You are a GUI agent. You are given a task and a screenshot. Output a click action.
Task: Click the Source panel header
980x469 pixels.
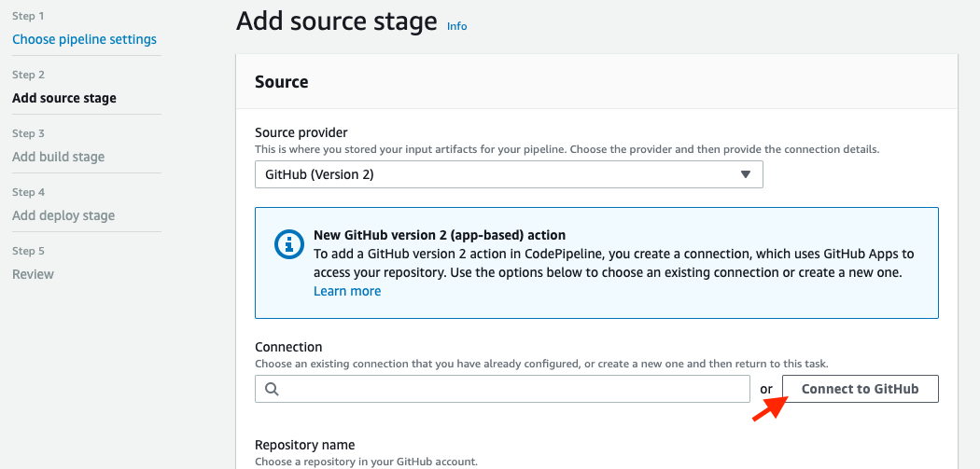282,82
